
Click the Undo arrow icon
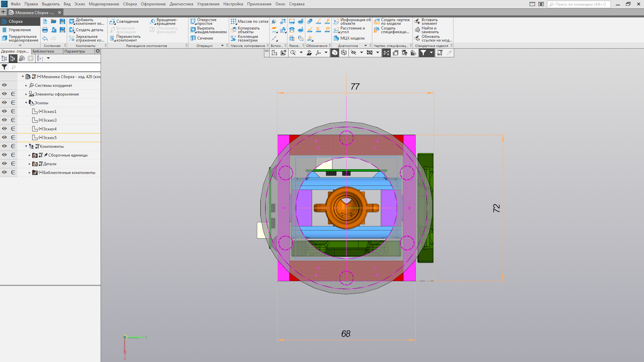coord(45,39)
